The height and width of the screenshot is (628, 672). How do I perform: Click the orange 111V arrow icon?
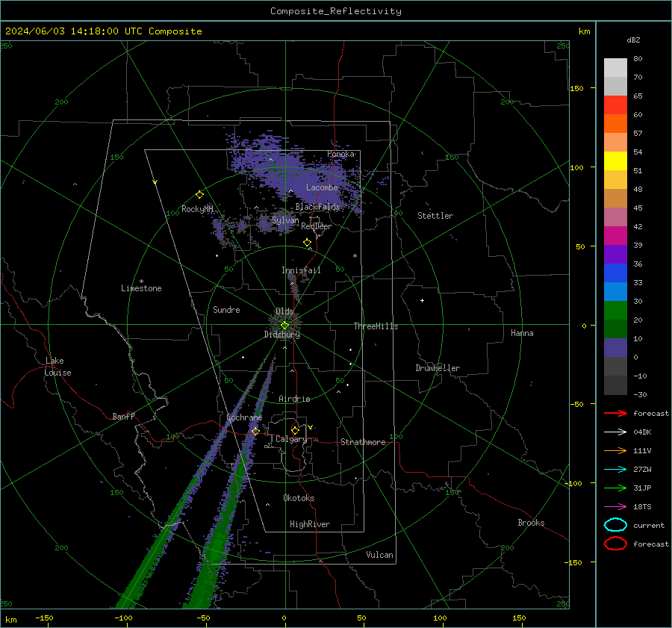615,450
